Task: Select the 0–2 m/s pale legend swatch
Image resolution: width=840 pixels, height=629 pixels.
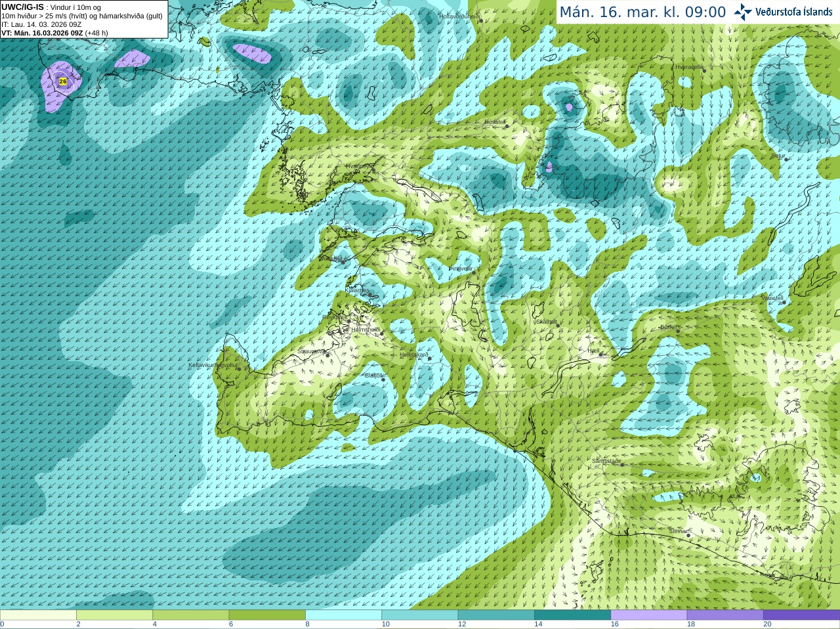Action: pyautogui.click(x=38, y=615)
